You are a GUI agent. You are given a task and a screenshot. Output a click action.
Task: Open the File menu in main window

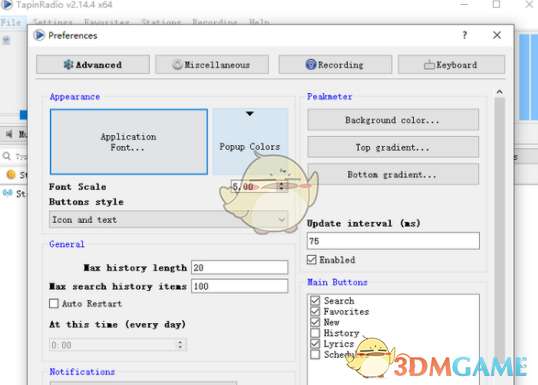tap(11, 22)
